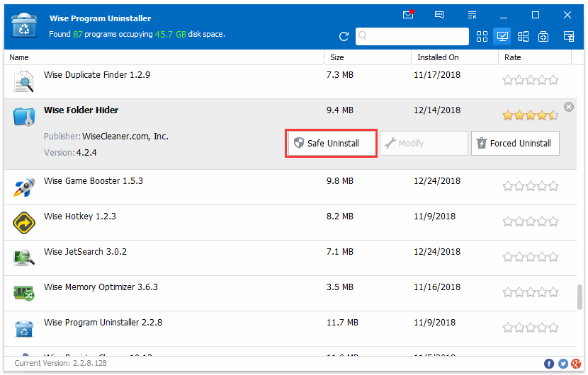Select Wise Program Uninstaller 2.2.8 row
Screen dimensions: 588x375
[x=290, y=328]
